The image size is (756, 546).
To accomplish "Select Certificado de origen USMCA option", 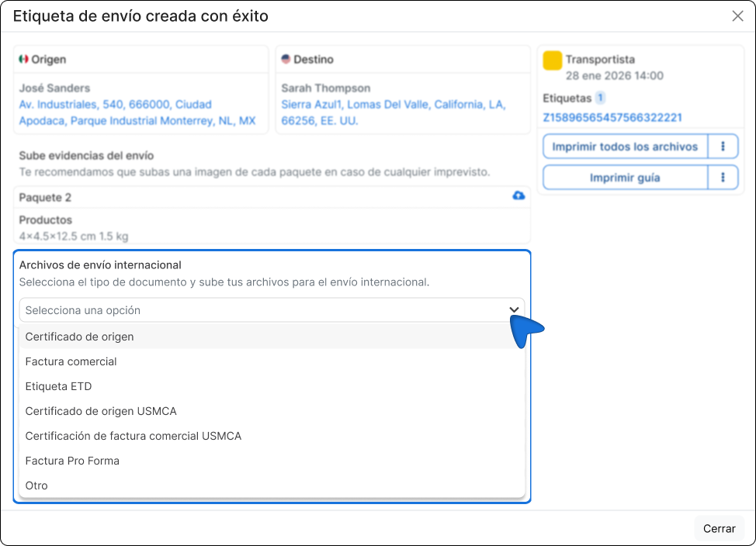I will [x=101, y=411].
